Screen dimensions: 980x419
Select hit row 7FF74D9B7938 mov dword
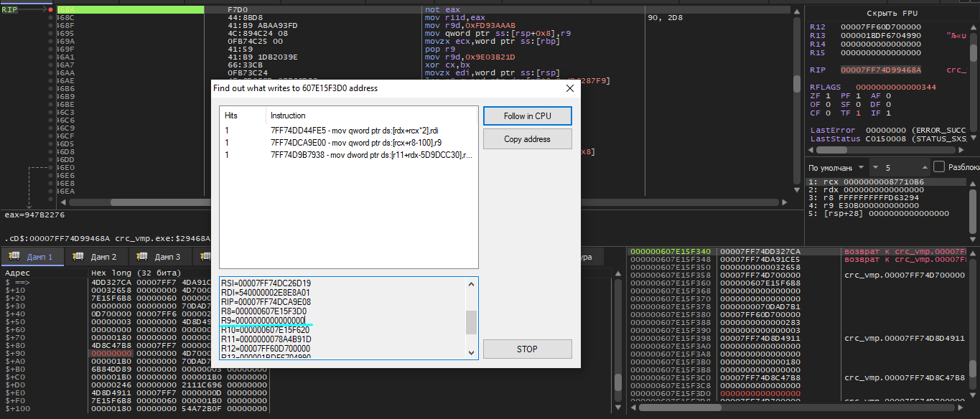(348, 154)
